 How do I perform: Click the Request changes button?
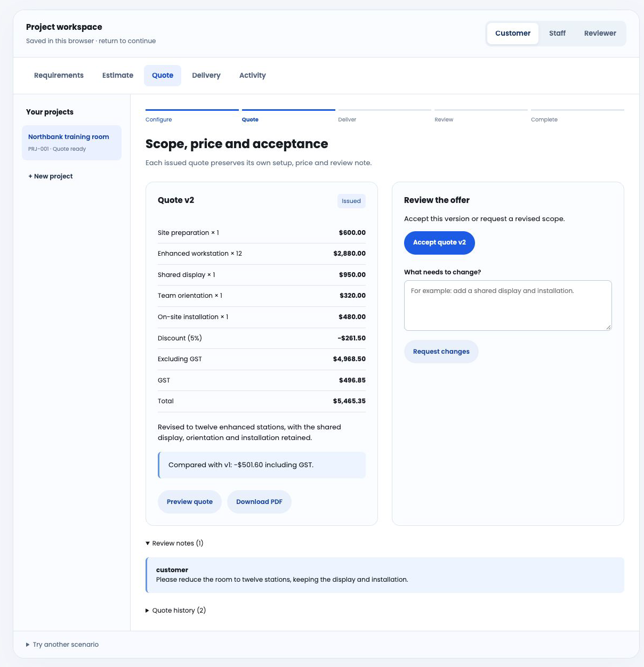point(441,352)
